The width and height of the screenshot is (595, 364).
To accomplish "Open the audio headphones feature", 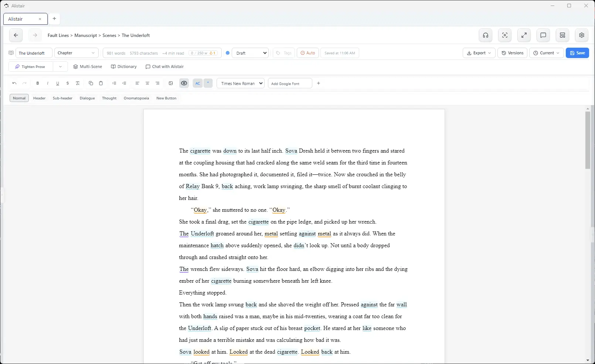I will tap(486, 35).
